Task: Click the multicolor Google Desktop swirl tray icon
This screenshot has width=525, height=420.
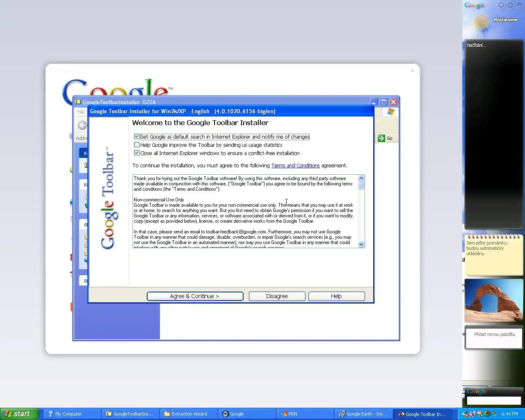Action: click(487, 414)
